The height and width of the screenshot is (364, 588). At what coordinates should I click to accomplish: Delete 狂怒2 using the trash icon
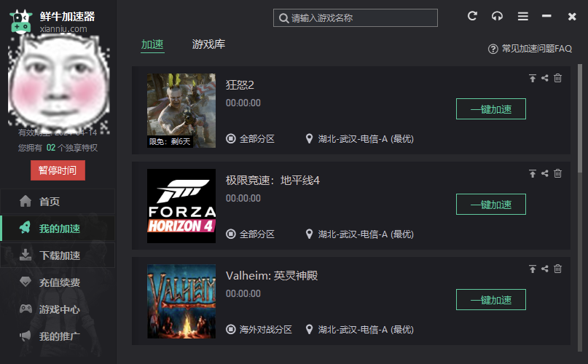(557, 78)
